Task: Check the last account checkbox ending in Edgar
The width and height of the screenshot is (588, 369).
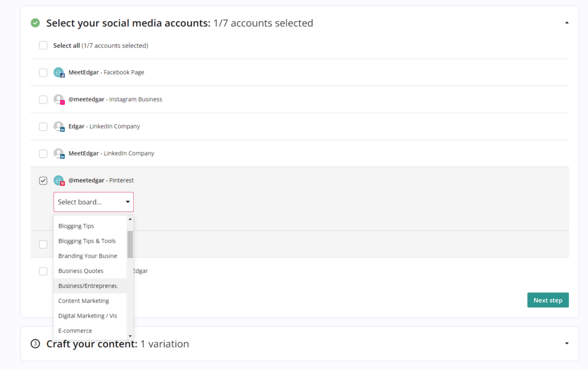Action: coord(43,271)
